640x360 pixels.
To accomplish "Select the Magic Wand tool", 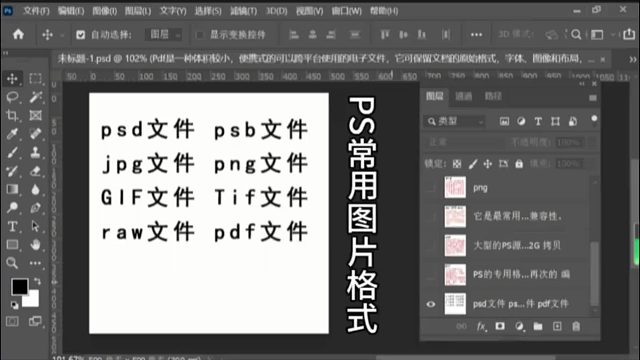I will (x=36, y=97).
